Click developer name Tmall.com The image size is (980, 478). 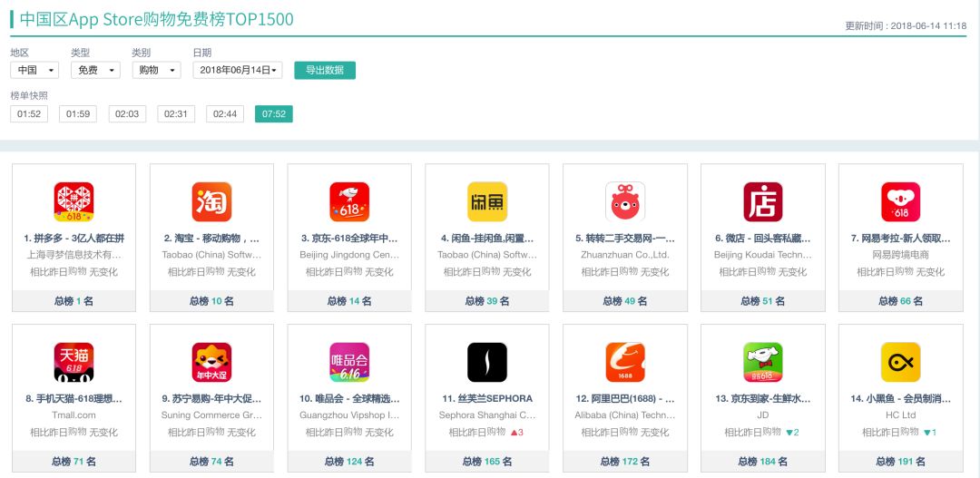coord(73,415)
